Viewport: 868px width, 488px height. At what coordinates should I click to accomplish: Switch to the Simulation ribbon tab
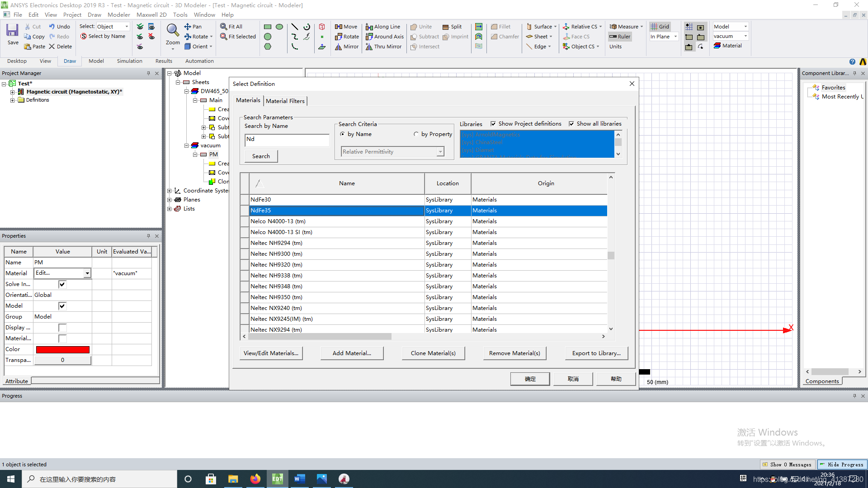click(129, 61)
